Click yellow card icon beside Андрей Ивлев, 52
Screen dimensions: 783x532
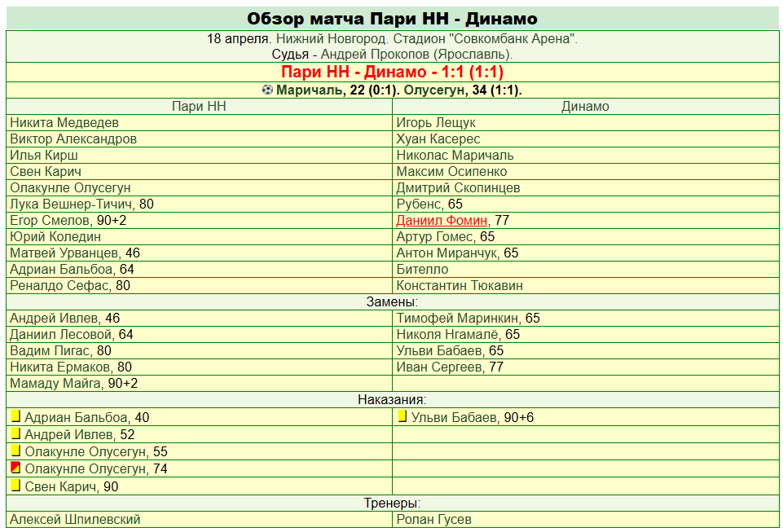click(15, 433)
